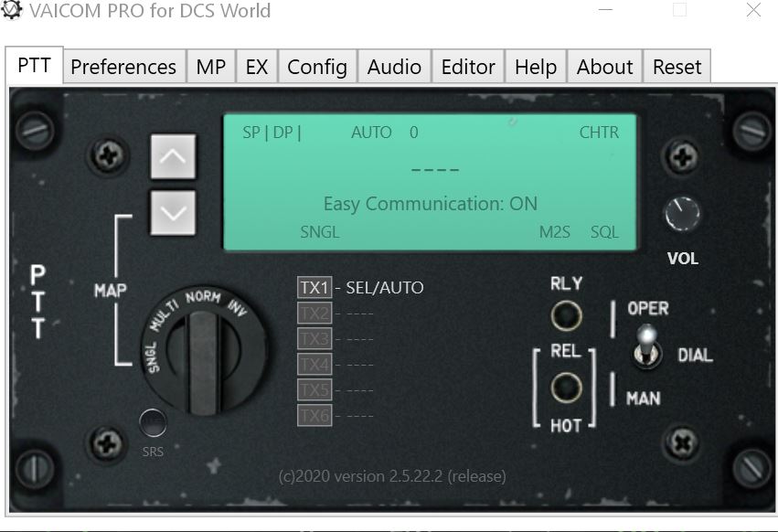Screen dimensions: 778x532
Task: Select the TX1 transmit box
Action: 314,287
